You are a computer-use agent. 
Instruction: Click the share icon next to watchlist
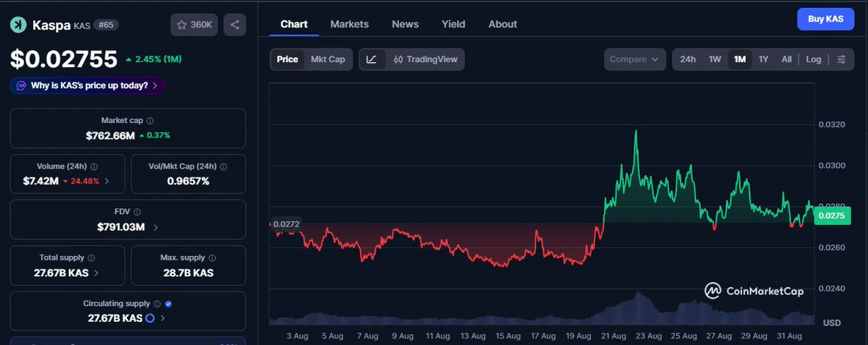(235, 25)
